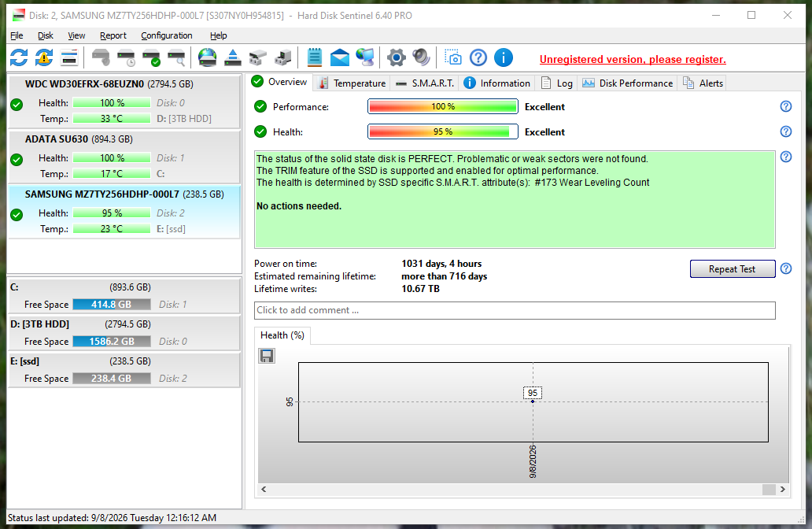Open the File menu
812x529 pixels.
[x=17, y=35]
